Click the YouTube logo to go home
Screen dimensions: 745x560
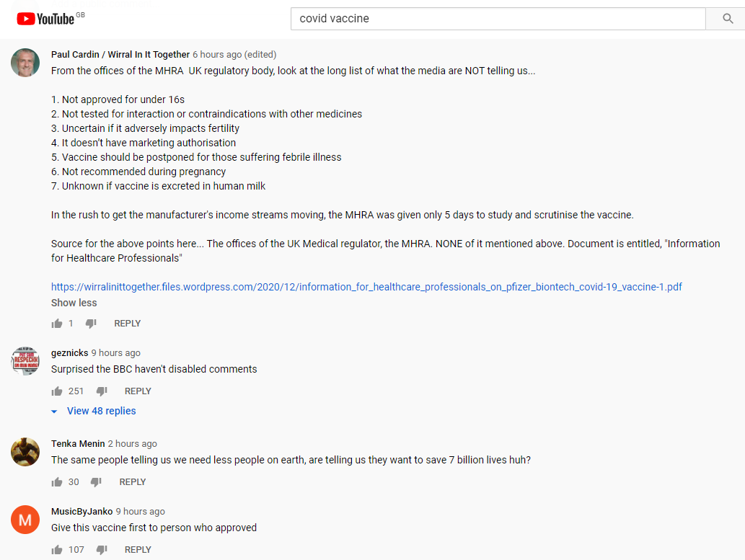point(45,19)
